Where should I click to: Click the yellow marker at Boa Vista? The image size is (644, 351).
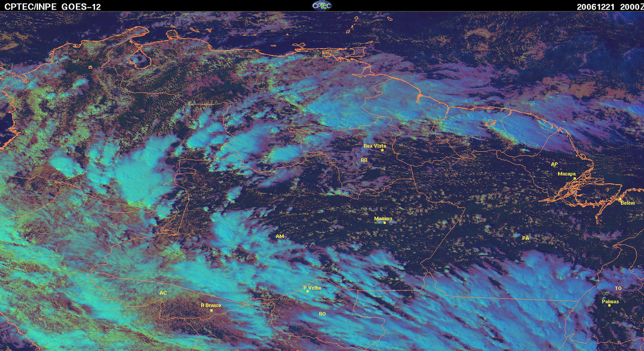(382, 150)
